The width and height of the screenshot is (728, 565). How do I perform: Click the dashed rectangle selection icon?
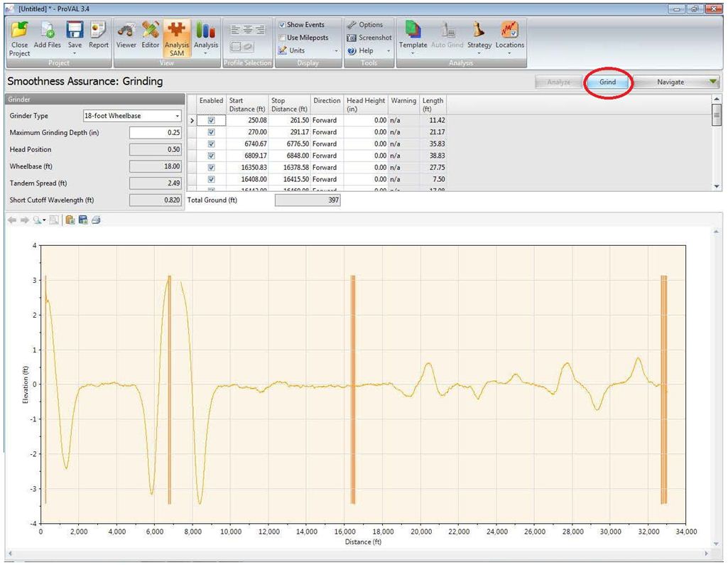pos(236,46)
